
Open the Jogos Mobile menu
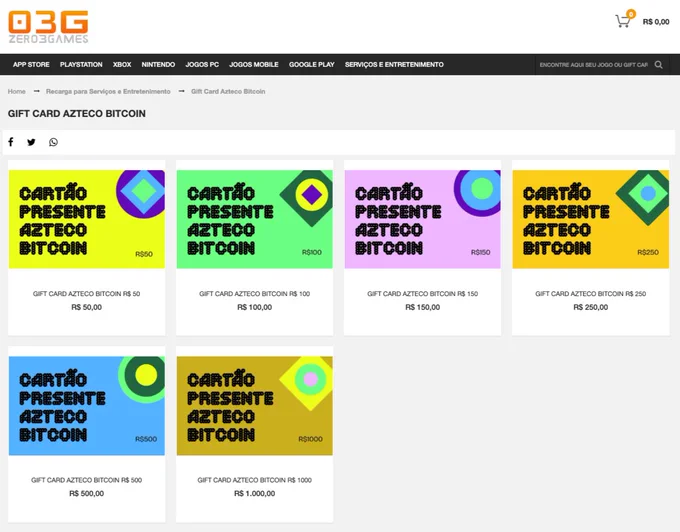(254, 65)
